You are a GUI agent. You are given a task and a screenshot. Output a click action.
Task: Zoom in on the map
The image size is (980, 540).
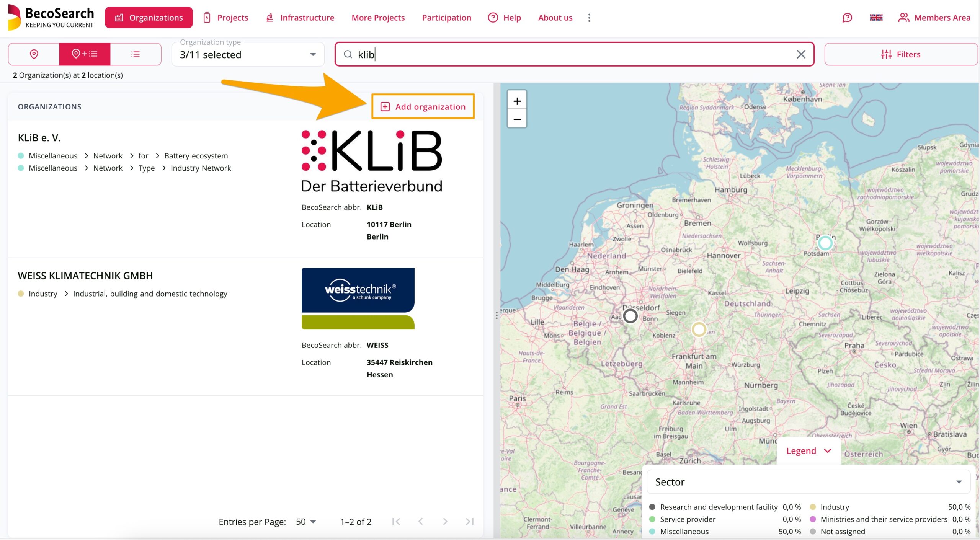[x=517, y=101]
